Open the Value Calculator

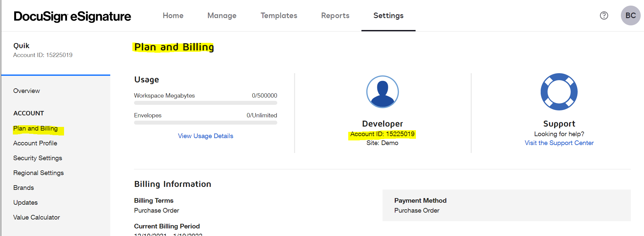[x=37, y=217]
